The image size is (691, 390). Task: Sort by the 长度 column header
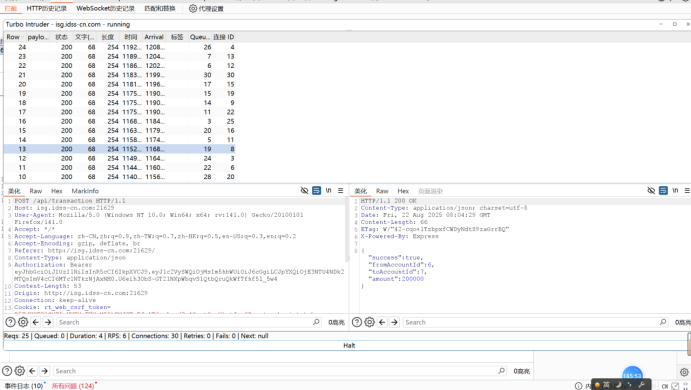coord(108,37)
